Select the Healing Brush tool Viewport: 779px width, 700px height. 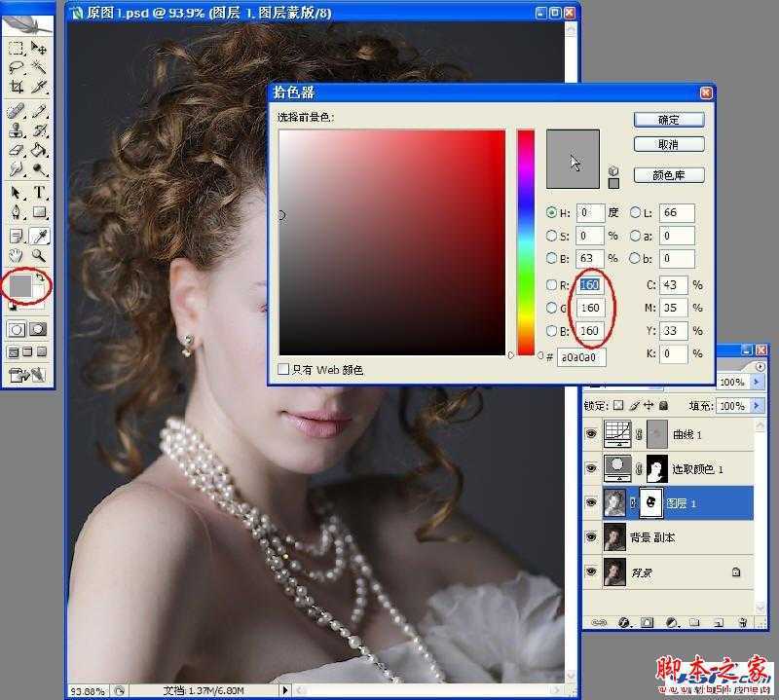point(17,111)
